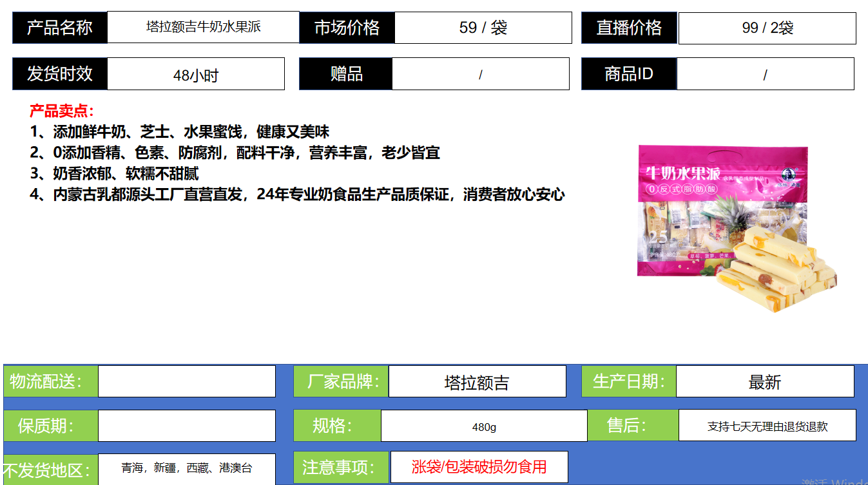Select the 商品ID value cell

[x=765, y=74]
